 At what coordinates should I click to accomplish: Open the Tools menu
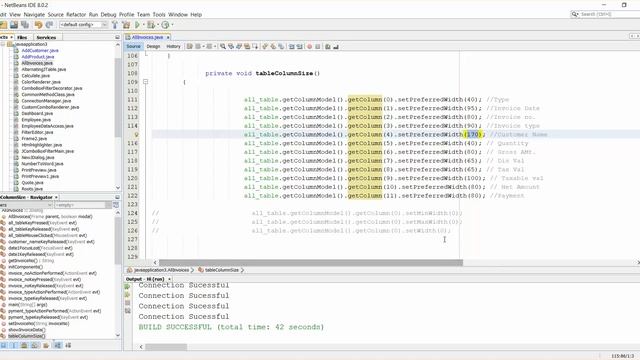[x=159, y=14]
